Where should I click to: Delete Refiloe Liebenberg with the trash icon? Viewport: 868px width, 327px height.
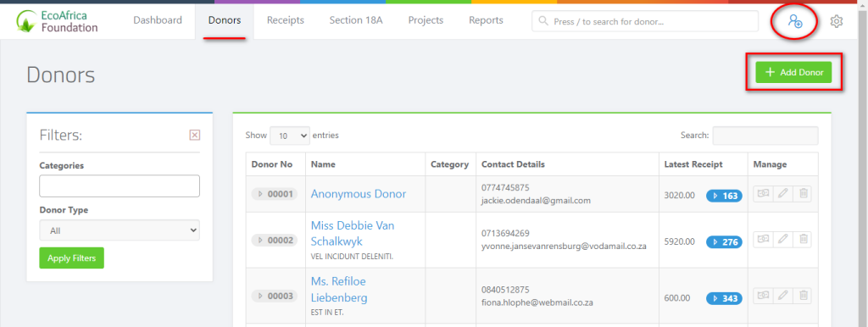click(803, 296)
